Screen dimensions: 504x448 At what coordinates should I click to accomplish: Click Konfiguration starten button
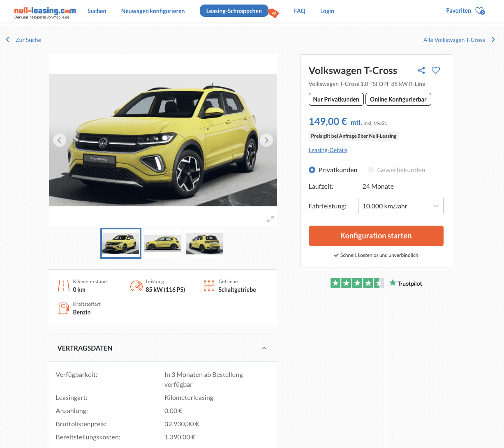pos(376,236)
